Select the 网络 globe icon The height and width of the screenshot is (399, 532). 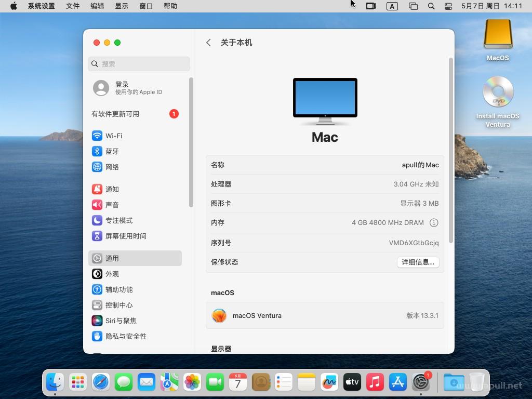[97, 167]
